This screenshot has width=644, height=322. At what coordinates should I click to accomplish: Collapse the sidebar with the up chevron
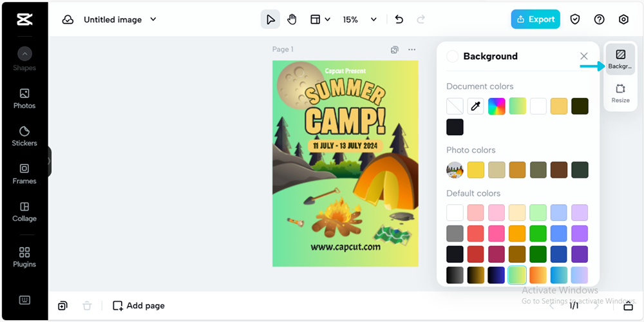pos(24,53)
